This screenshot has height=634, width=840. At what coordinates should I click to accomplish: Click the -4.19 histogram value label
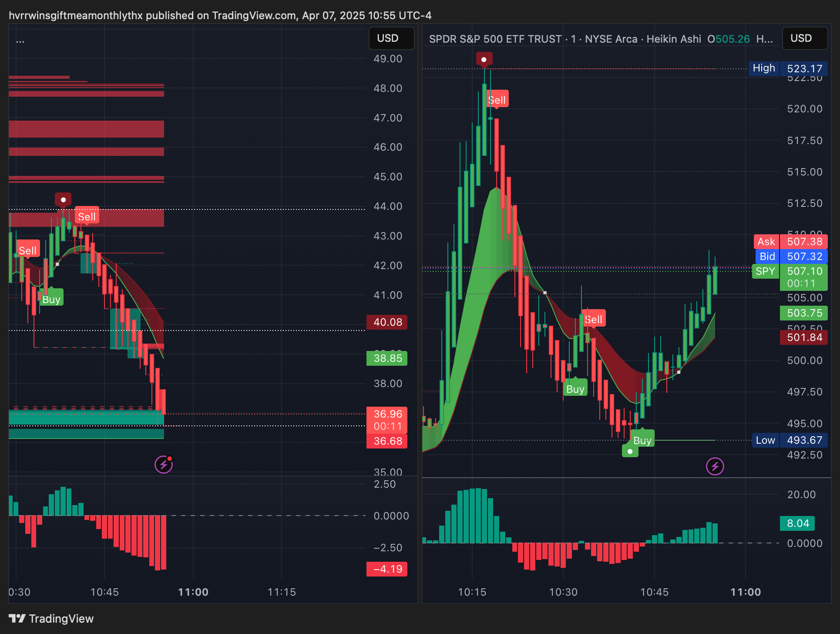point(387,569)
